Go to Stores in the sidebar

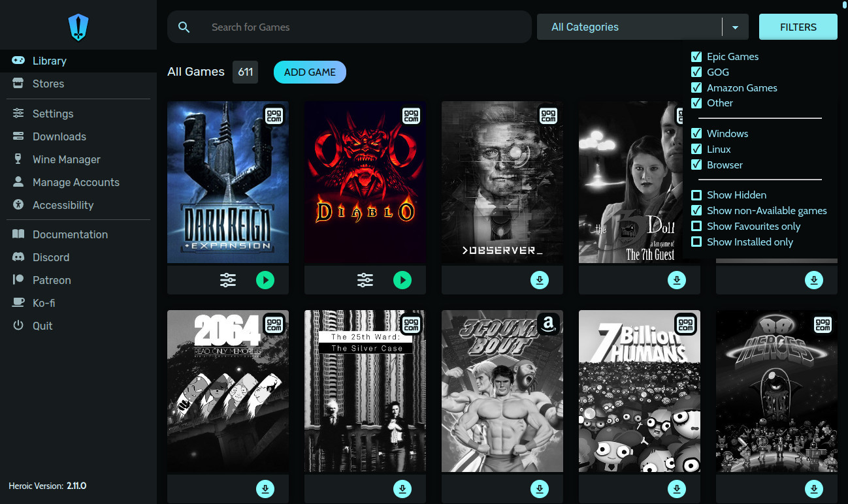point(48,84)
